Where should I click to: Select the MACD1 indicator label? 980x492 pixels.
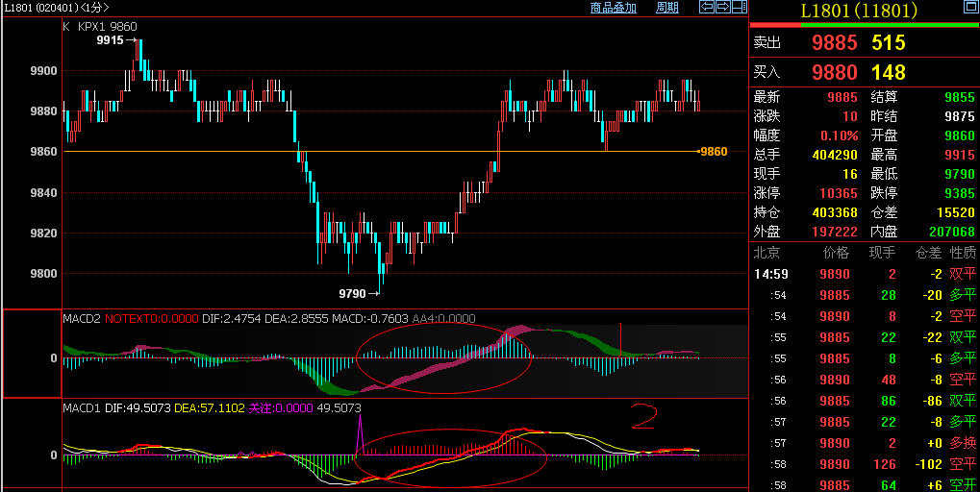(x=82, y=407)
